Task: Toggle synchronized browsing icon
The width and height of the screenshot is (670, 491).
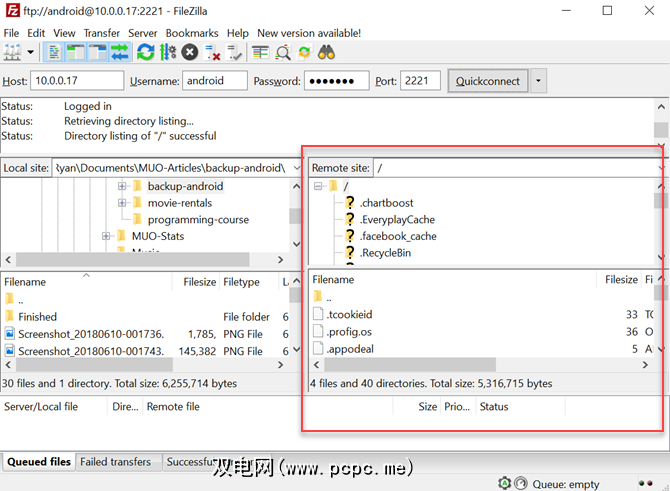Action: [x=304, y=53]
